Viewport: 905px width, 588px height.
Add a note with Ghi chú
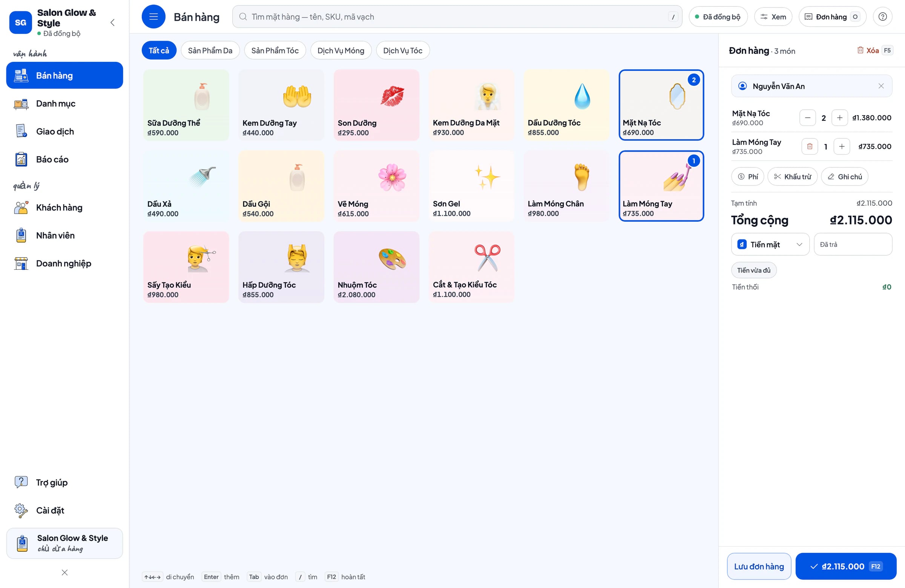pos(845,177)
